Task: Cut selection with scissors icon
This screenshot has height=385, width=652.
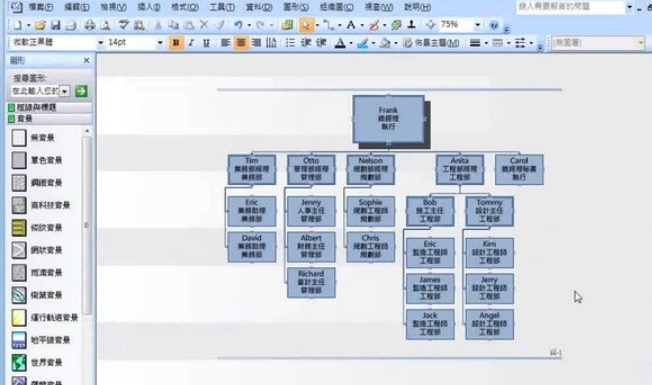Action: (158, 25)
